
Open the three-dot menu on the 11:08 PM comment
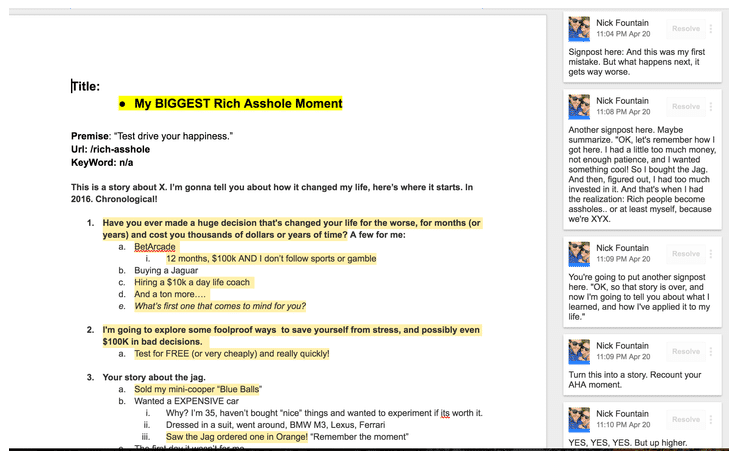point(711,107)
